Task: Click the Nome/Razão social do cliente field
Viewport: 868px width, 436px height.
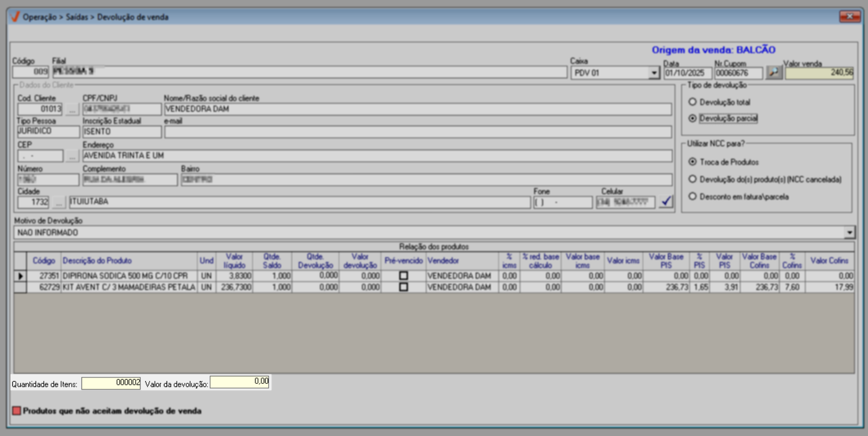Action: 417,109
